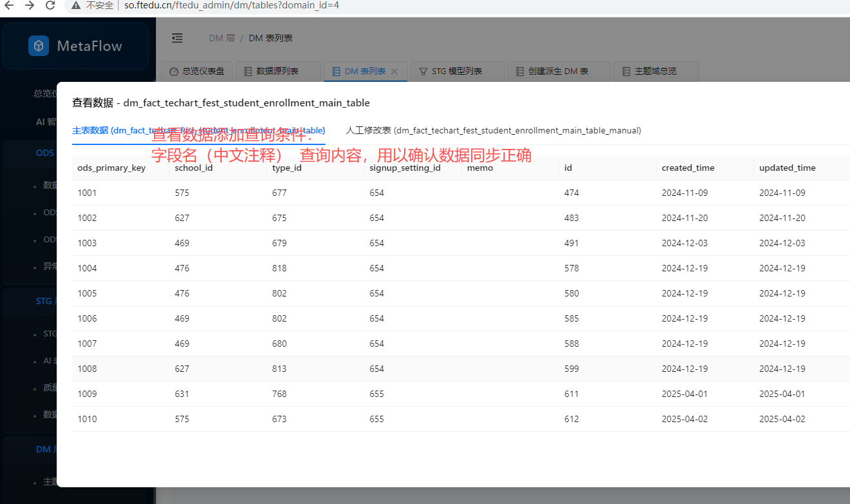Image resolution: width=850 pixels, height=504 pixels.
Task: Select the 主表数据 main table tab
Action: [198, 130]
